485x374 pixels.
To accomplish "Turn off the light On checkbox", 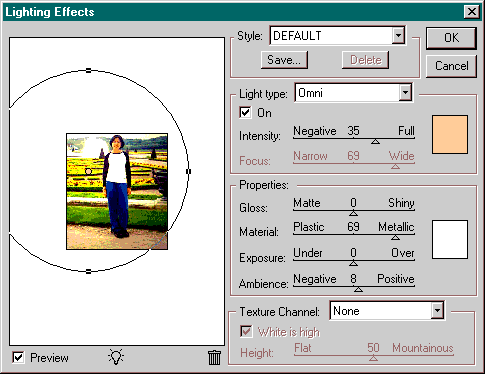I will tap(245, 113).
